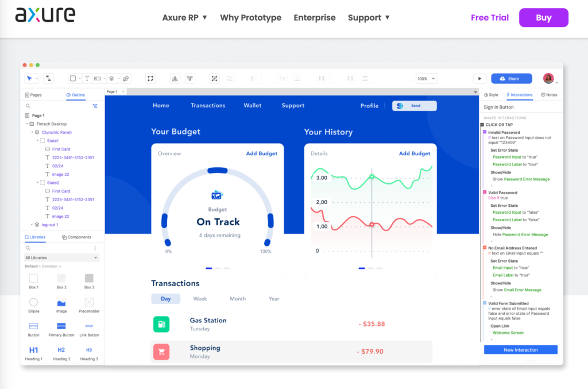Click the point/bounding-box edit tool
The width and height of the screenshot is (588, 389).
point(150,78)
